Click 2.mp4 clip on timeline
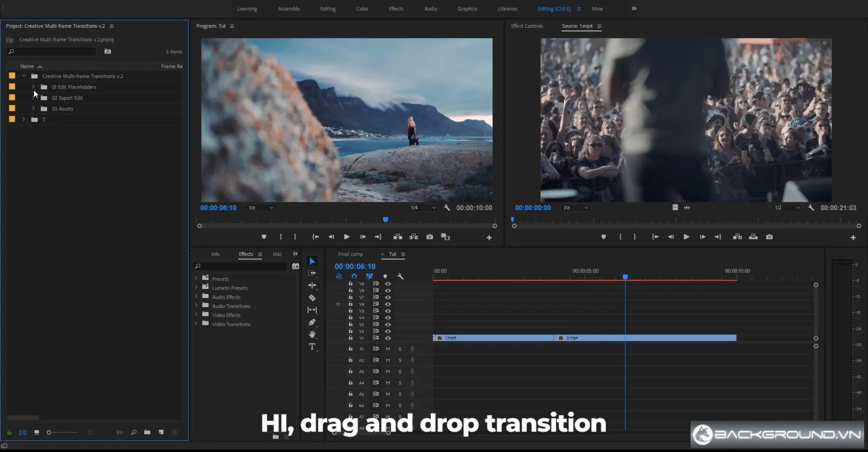This screenshot has width=868, height=452. (645, 338)
